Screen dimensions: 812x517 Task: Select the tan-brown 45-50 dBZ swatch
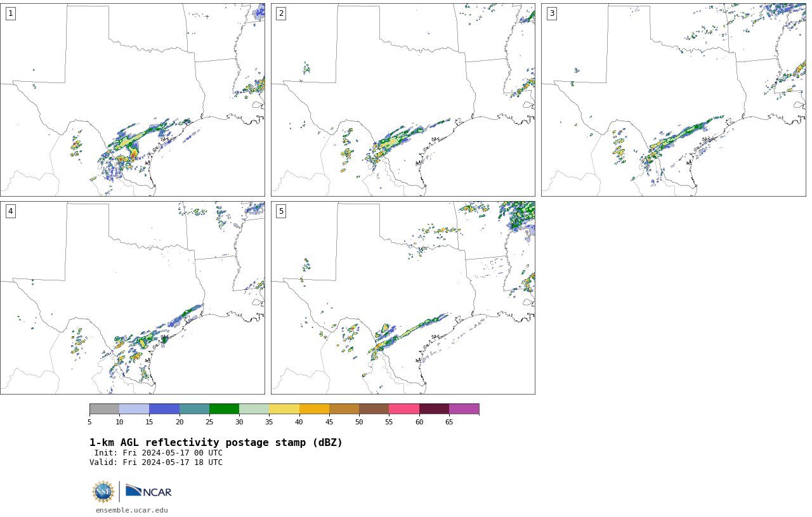coord(344,409)
